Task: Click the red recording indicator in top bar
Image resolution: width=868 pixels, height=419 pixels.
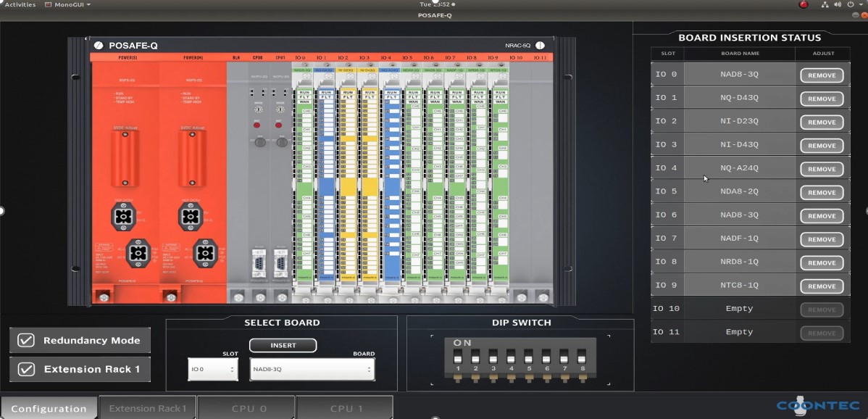Action: click(x=803, y=4)
